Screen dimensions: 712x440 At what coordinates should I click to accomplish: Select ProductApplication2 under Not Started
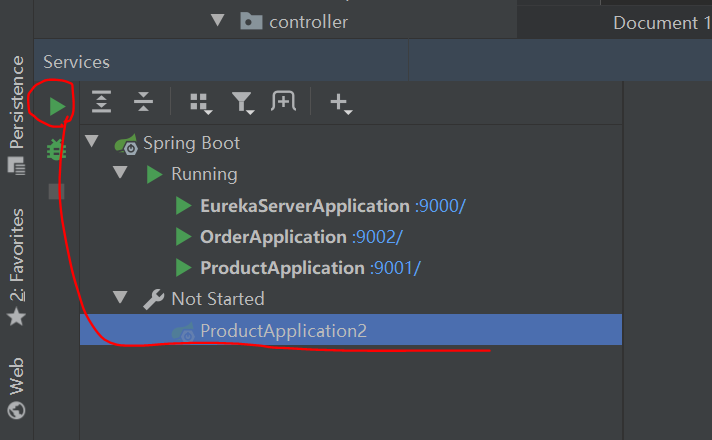click(x=283, y=330)
